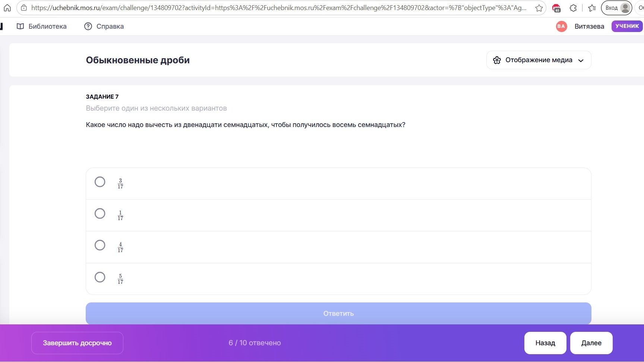Open site info lock icon in address bar
The image size is (644, 362).
pyautogui.click(x=24, y=8)
